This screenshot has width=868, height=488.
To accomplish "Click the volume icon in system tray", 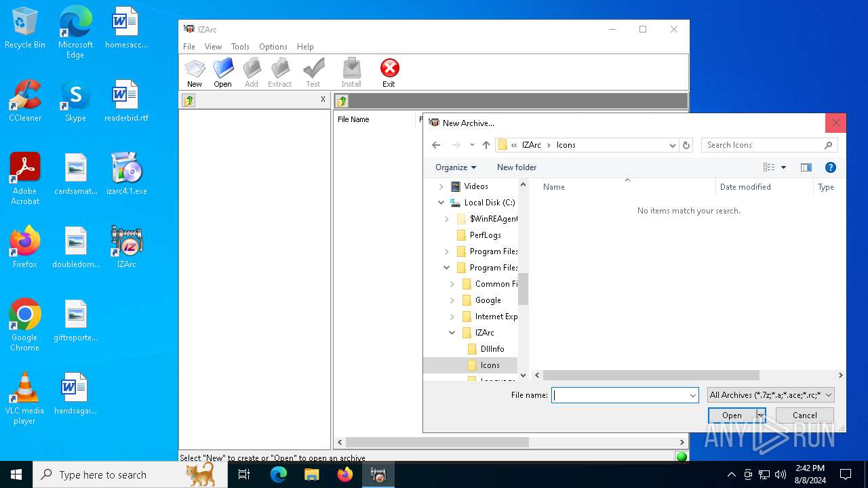I will pos(781,474).
